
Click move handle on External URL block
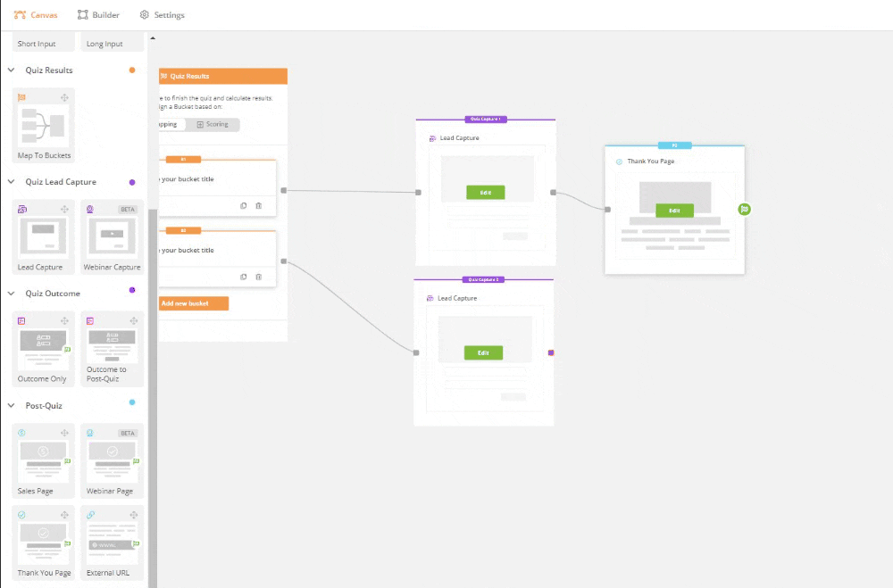click(x=133, y=515)
